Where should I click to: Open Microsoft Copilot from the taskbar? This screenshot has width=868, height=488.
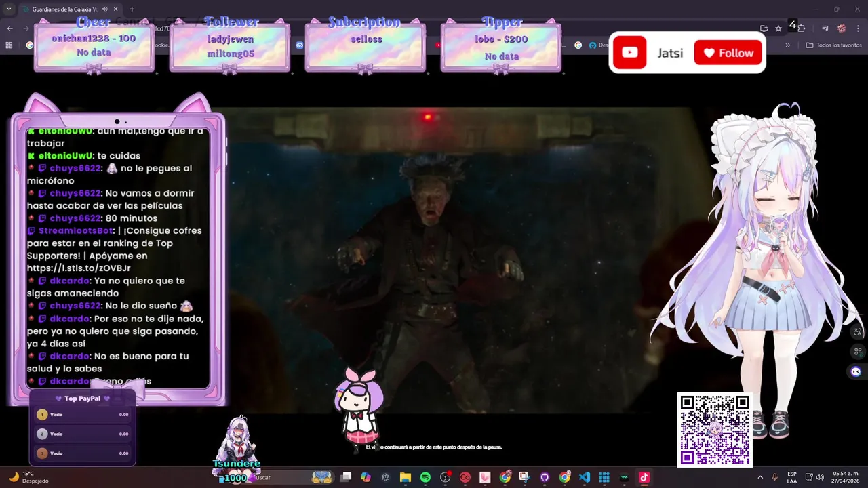(x=366, y=477)
